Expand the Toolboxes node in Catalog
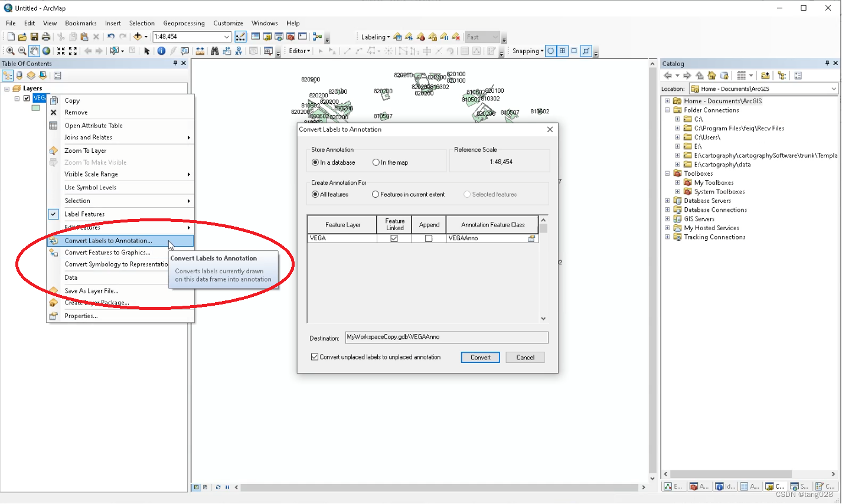 tap(667, 174)
